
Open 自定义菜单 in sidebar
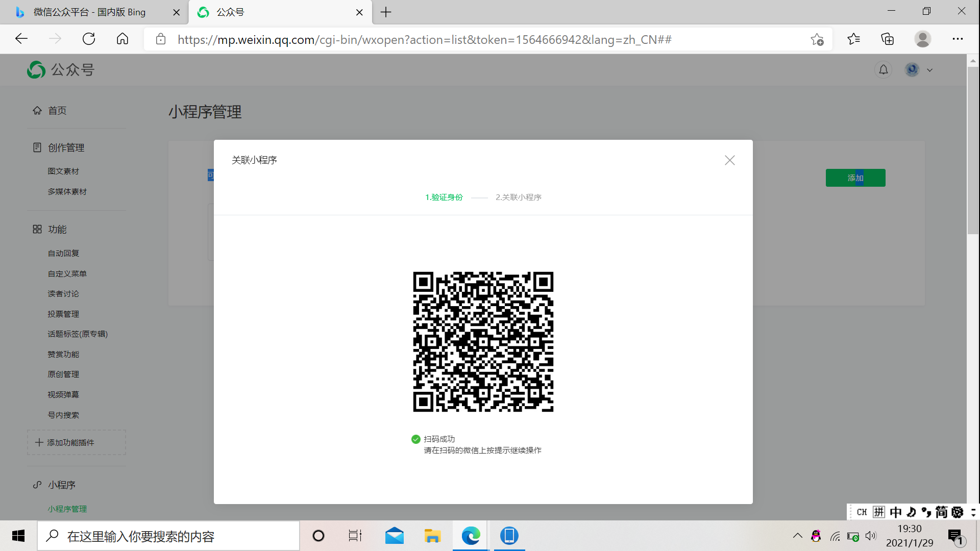67,274
